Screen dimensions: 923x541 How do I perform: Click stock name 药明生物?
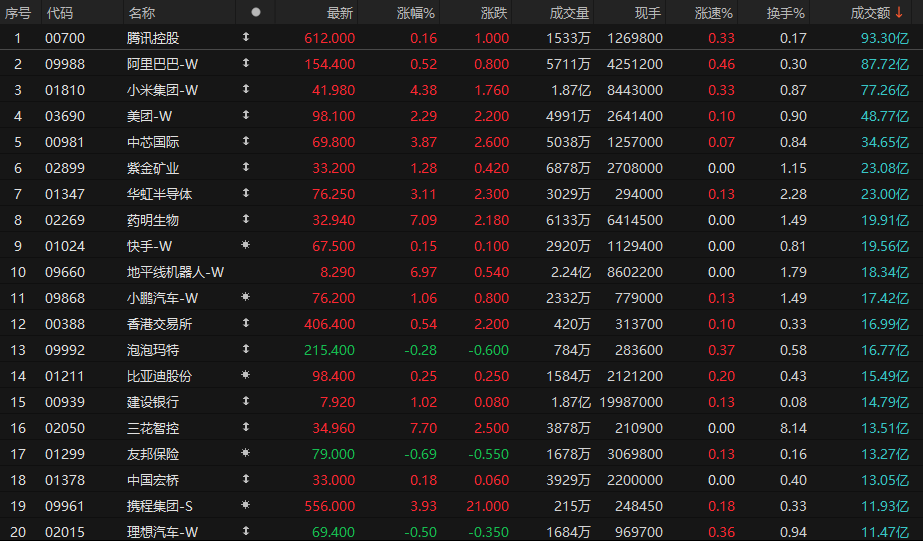pyautogui.click(x=153, y=220)
